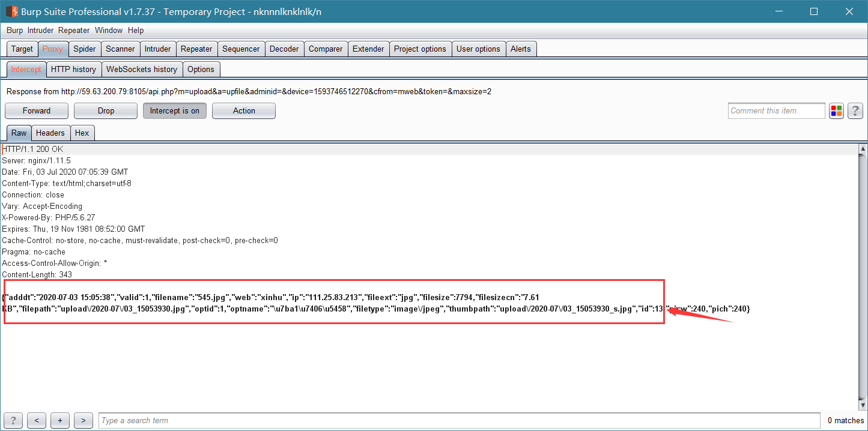Click the Access-Control-Allow-Origin header line
Image resolution: width=868 pixels, height=431 pixels.
[x=55, y=263]
